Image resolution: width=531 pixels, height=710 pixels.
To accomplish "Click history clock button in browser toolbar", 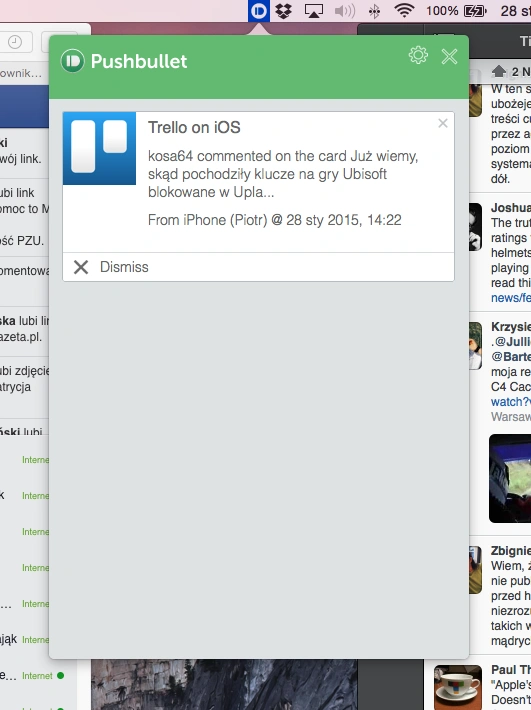I will point(15,42).
